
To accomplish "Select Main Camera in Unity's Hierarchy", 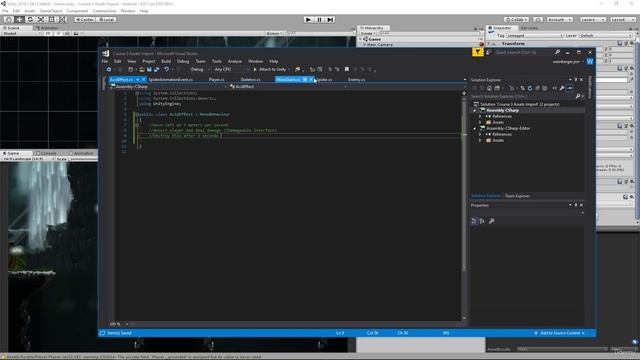I will [x=380, y=44].
